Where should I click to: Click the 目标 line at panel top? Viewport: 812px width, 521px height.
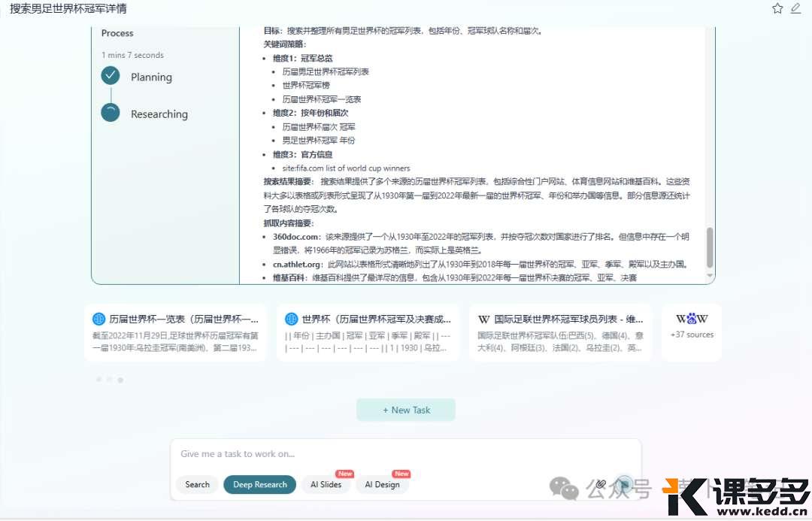(404, 31)
